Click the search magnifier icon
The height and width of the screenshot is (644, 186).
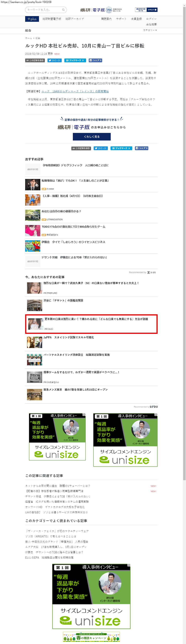(x=63, y=10)
